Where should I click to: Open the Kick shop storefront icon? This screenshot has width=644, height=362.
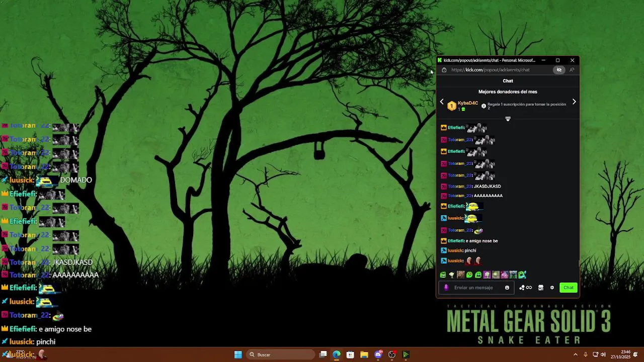pos(541,288)
